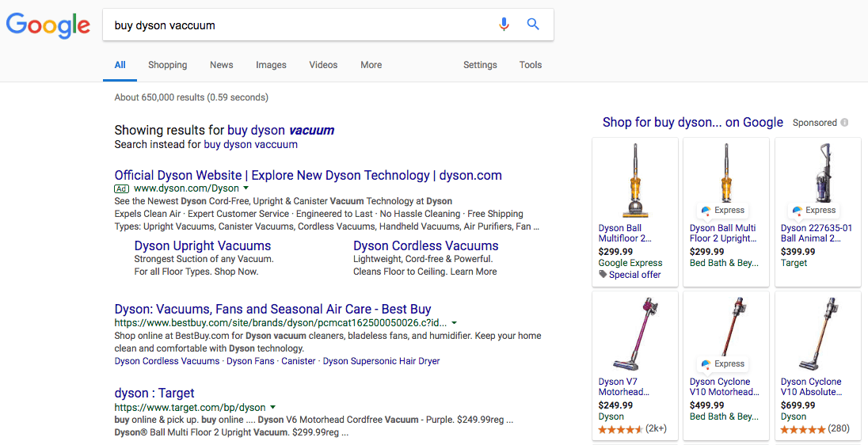Open 'Shop for buy dyson... on Google'
This screenshot has width=868, height=445.
pyautogui.click(x=693, y=122)
